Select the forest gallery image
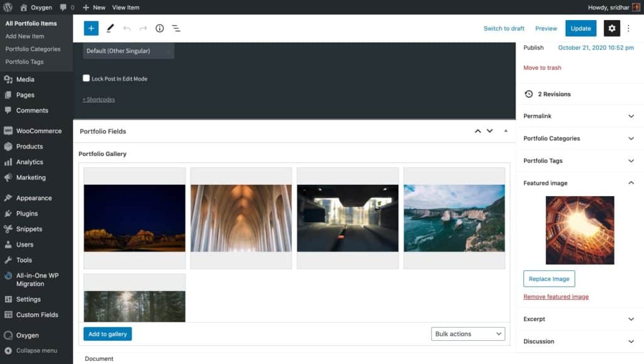This screenshot has height=364, width=644. [135, 298]
